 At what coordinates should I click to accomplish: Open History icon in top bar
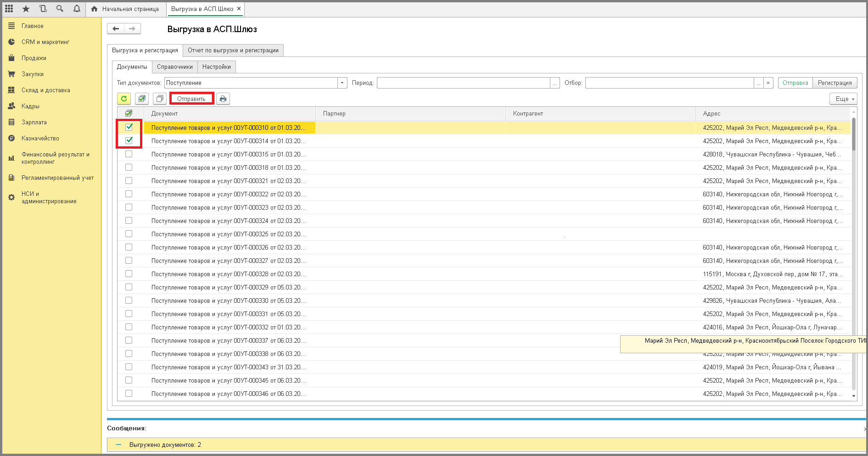tap(43, 9)
